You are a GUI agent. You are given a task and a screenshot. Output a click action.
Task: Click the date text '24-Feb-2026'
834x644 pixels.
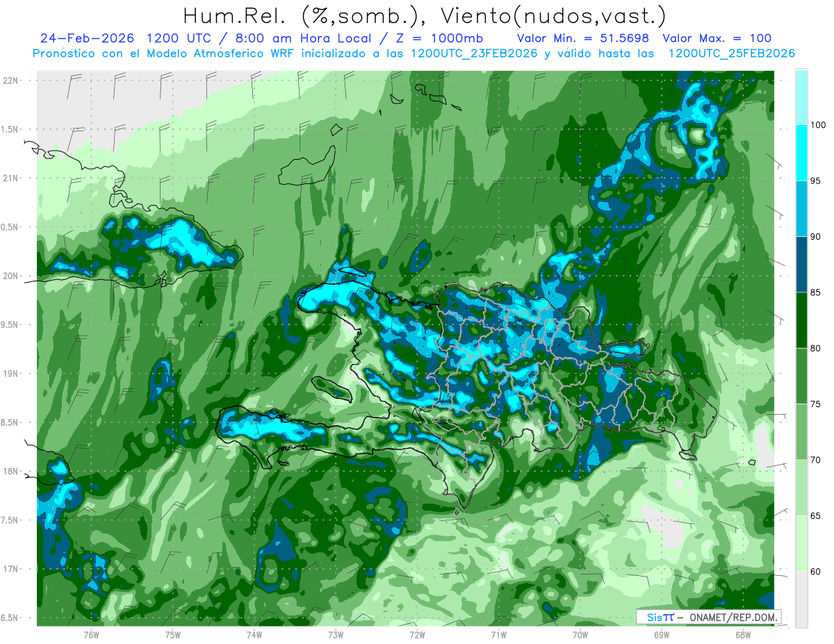pyautogui.click(x=86, y=38)
